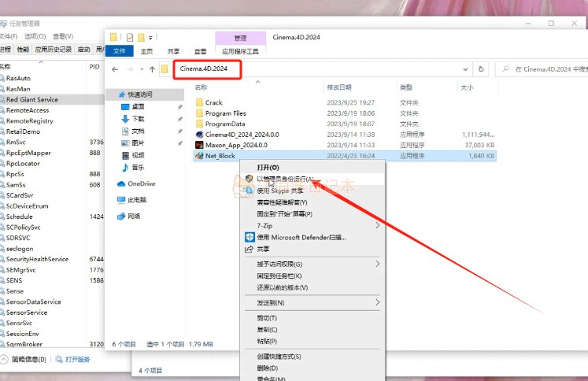Go up one folder level

point(152,69)
